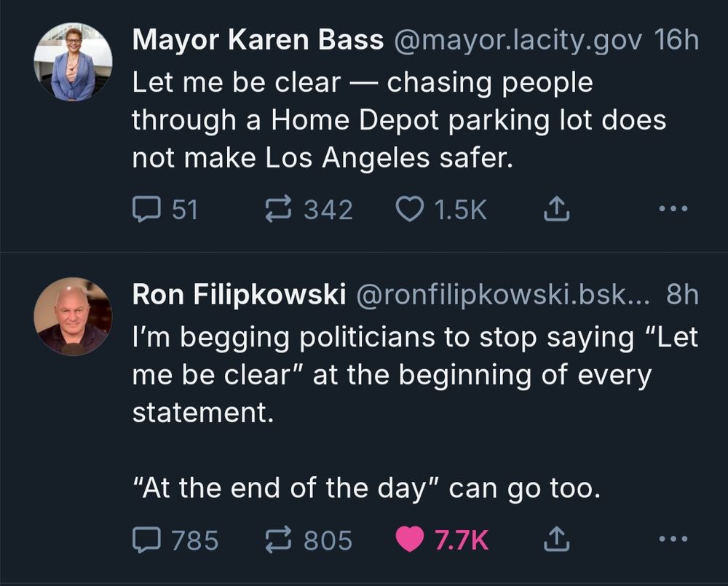Click the share icon on Mayor Karen Bass's post
The height and width of the screenshot is (586, 728).
click(558, 209)
